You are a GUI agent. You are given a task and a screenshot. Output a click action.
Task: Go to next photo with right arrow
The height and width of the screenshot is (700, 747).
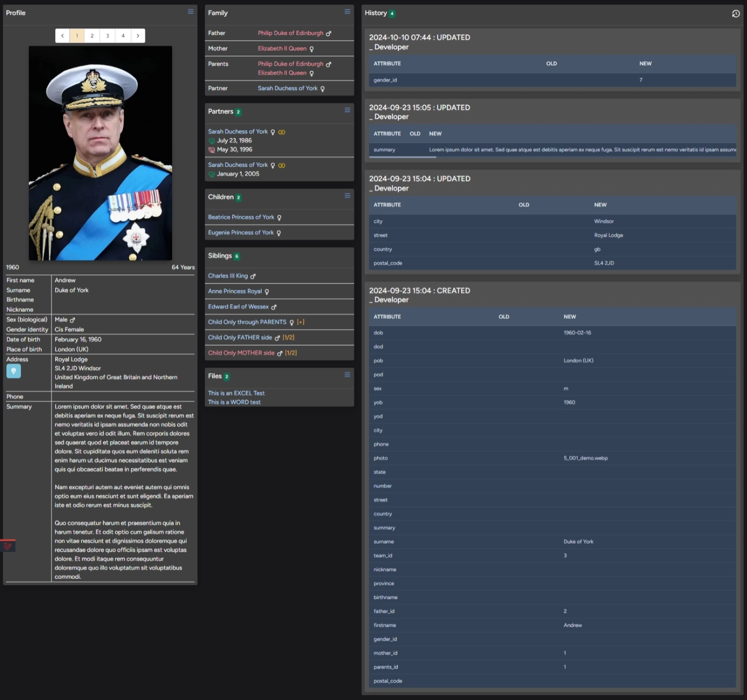138,36
